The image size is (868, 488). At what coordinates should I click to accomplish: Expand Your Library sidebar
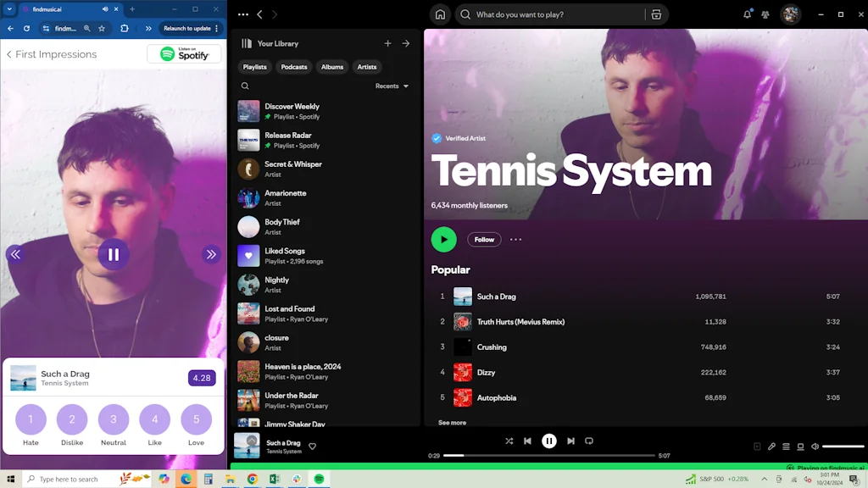point(407,43)
